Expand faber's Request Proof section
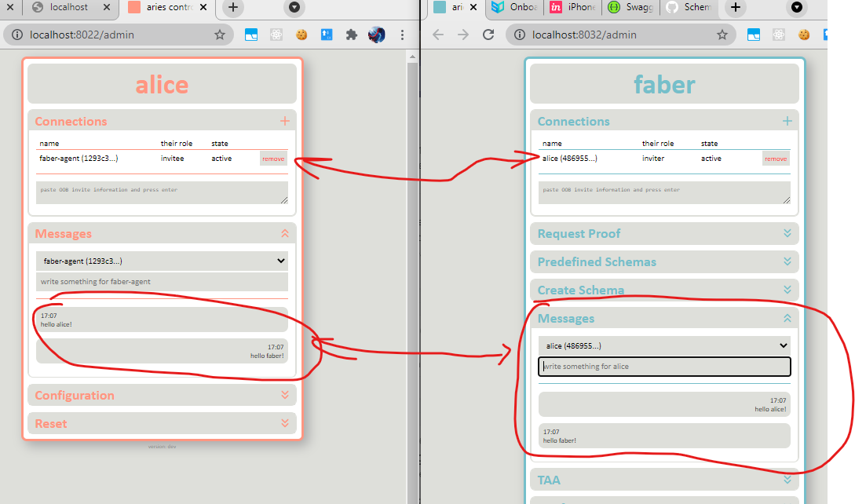 787,233
